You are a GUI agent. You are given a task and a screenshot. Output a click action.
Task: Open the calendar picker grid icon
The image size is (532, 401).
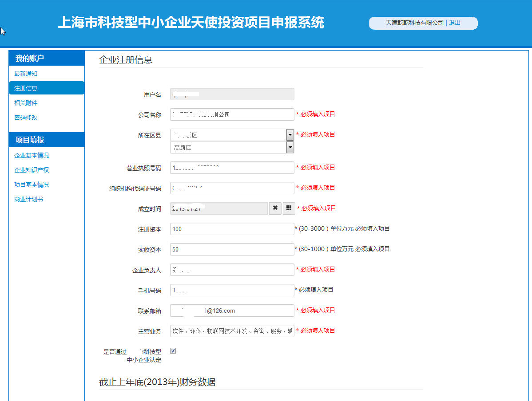pyautogui.click(x=289, y=208)
